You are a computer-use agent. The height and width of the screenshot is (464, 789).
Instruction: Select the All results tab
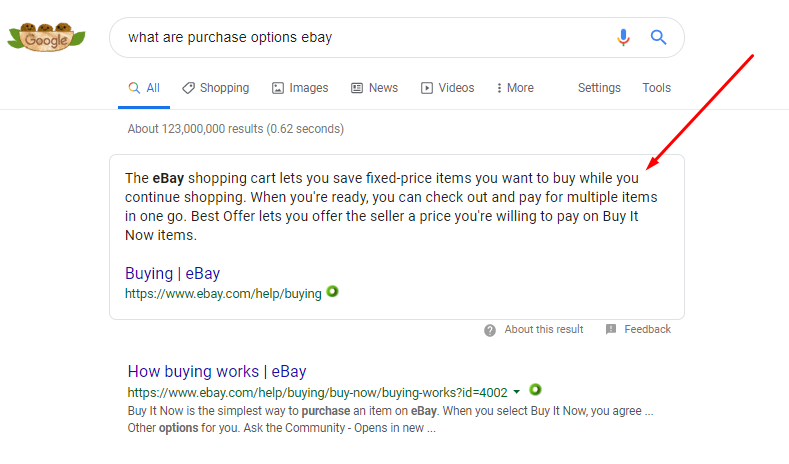pos(144,88)
